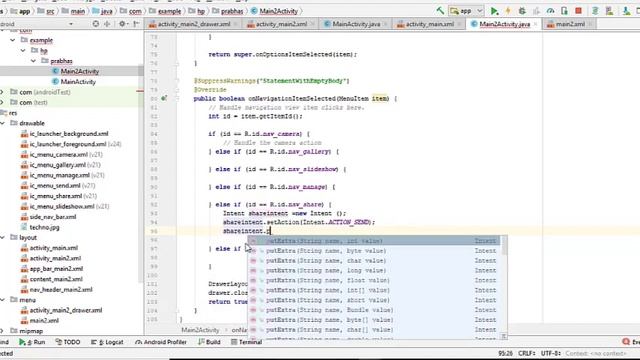Open the Android Profiler tool window
Screen dimensions: 640x360
pyautogui.click(x=161, y=342)
